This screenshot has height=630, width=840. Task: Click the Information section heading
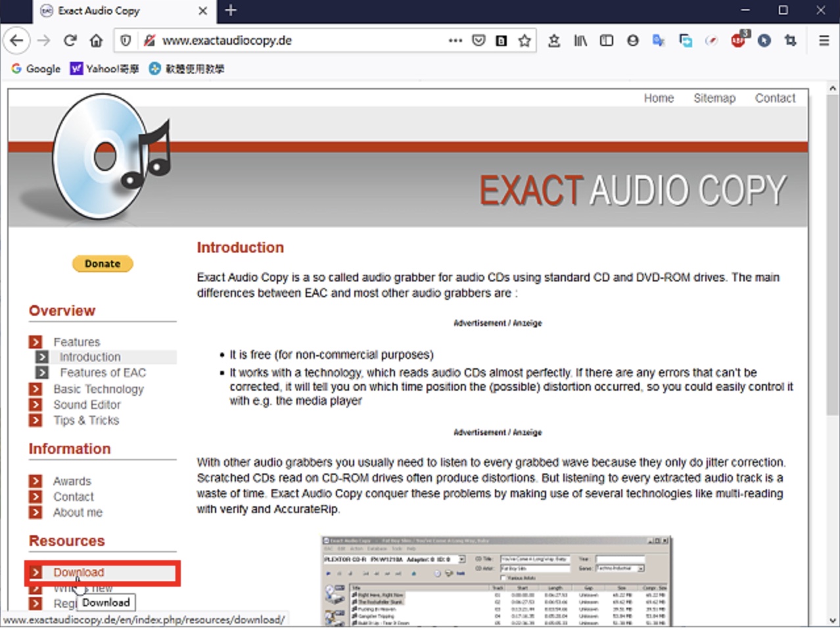click(70, 449)
